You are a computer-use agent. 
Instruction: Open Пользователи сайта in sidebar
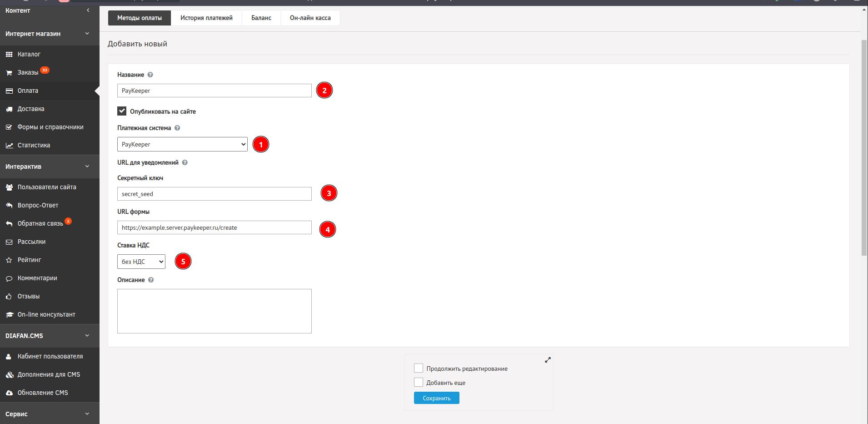(47, 187)
